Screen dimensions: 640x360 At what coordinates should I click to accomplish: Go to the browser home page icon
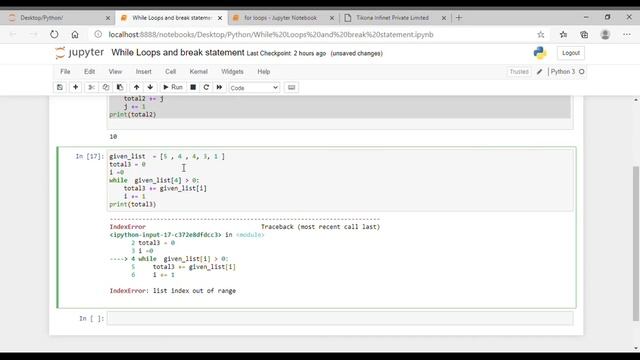(75, 35)
